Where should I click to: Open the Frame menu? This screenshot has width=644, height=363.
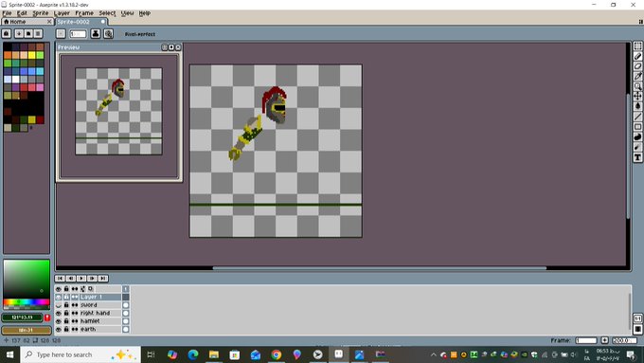84,13
